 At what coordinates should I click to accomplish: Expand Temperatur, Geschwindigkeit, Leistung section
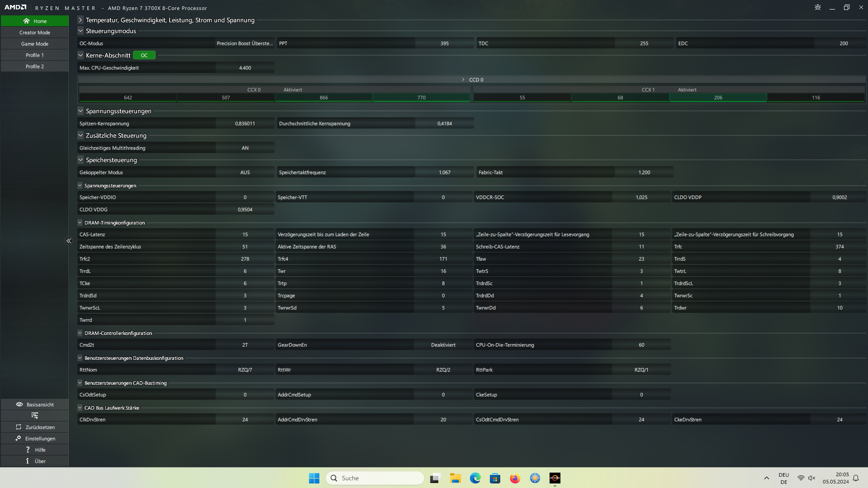(x=81, y=20)
